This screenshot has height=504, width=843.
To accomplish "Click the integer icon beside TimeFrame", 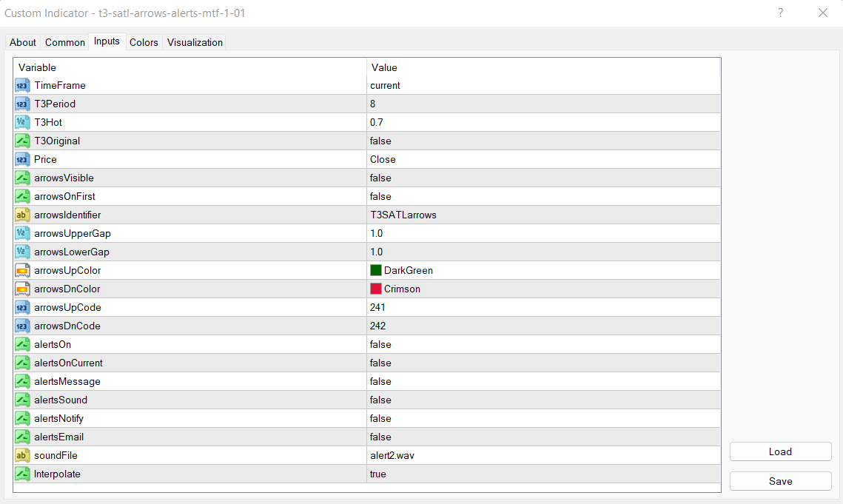I will coord(22,86).
